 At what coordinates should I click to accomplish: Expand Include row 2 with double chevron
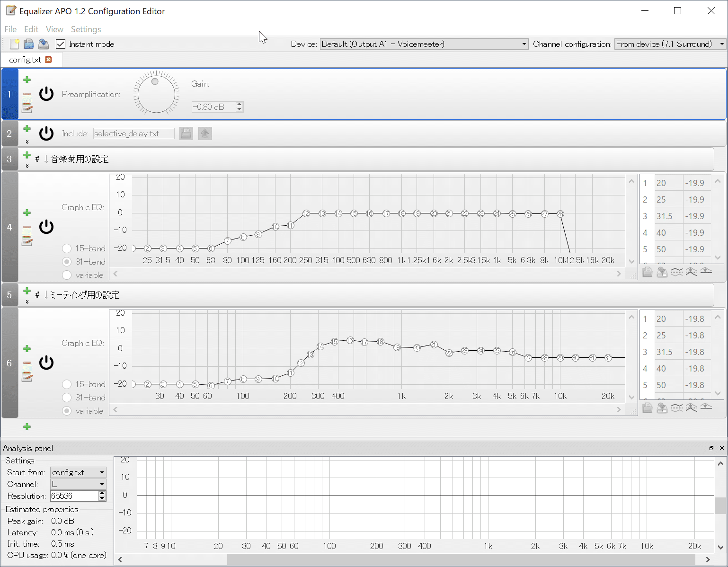click(27, 142)
